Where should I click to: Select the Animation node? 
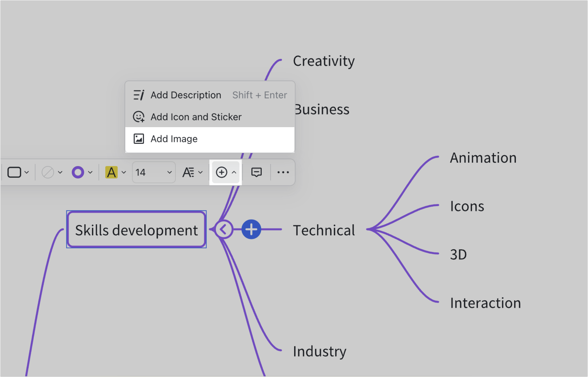483,158
